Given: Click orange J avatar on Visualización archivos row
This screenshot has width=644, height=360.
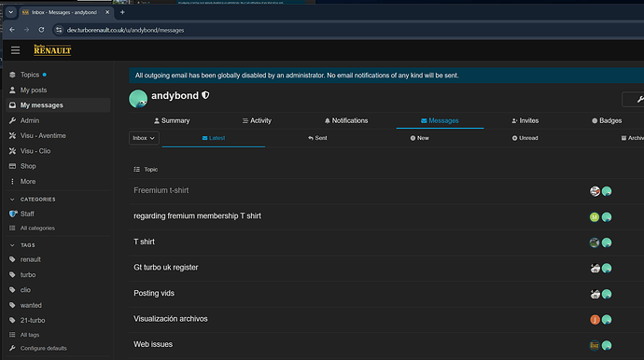Looking at the screenshot, I should 595,320.
